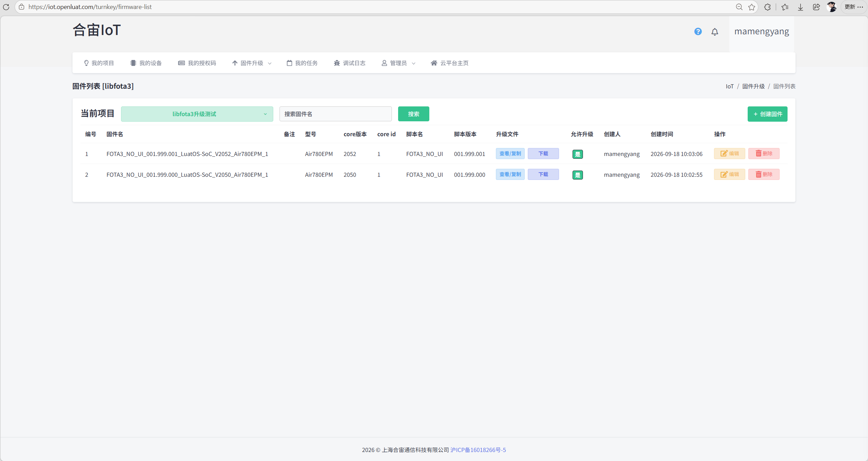Delete the V2050 firmware entry
This screenshot has height=461, width=868.
tap(764, 174)
